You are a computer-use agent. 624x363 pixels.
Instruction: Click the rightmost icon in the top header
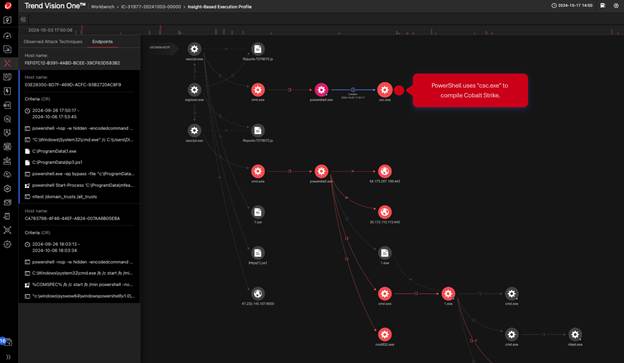pos(616,6)
